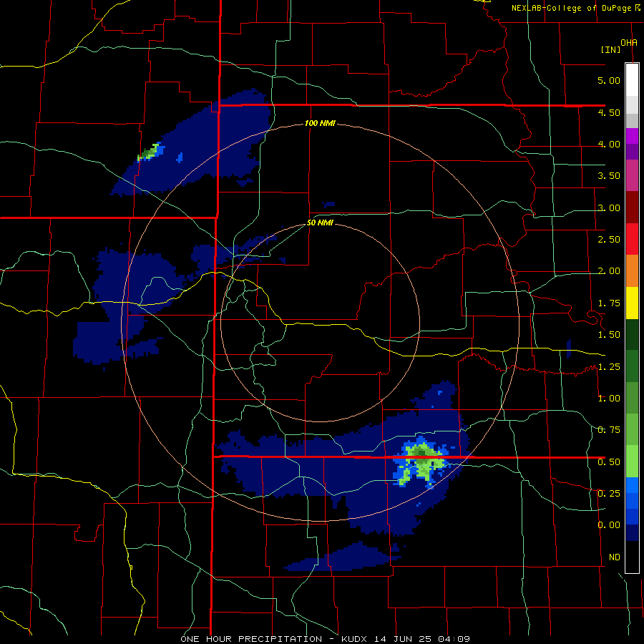Click the 5.00 legend value

[x=609, y=80]
